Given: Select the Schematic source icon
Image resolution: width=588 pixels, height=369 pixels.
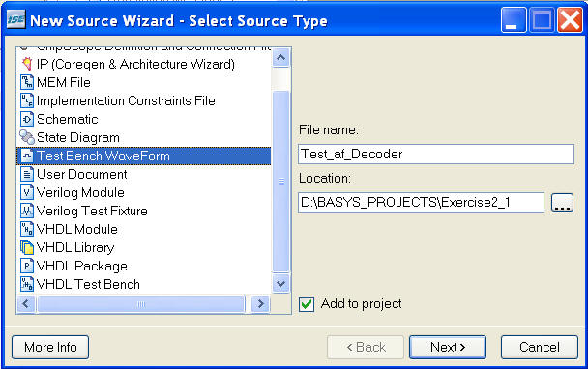Looking at the screenshot, I should 27,119.
